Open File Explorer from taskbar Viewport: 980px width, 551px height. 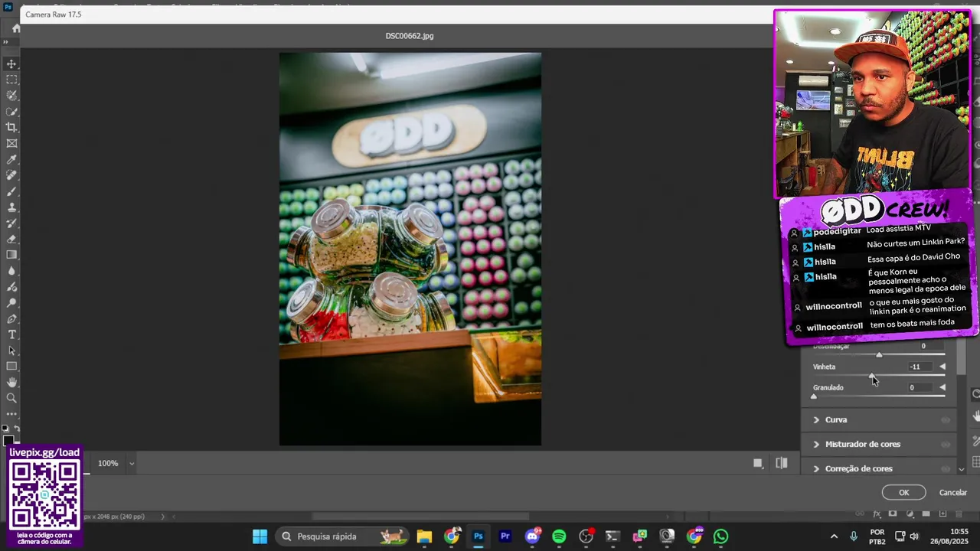424,536
